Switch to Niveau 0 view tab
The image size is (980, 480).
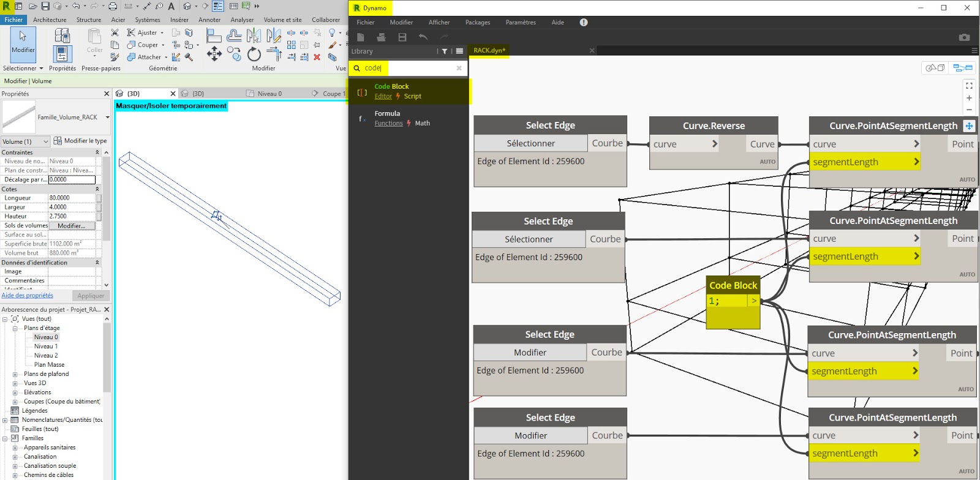coord(269,94)
